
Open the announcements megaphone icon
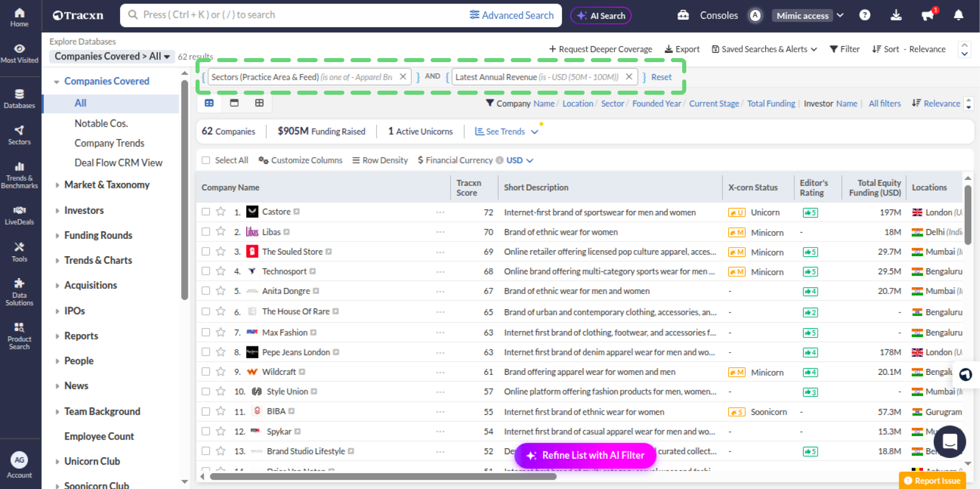coord(928,15)
